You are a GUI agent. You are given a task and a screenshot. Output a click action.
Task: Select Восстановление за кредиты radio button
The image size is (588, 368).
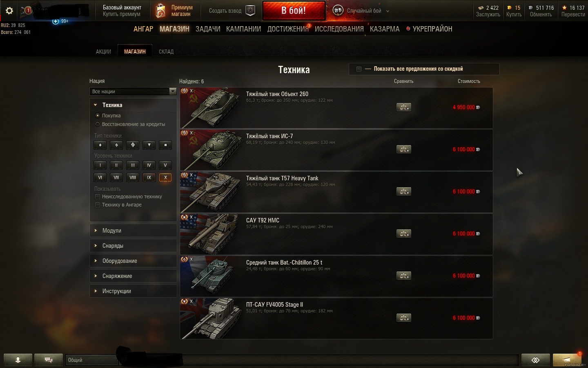pyautogui.click(x=98, y=124)
